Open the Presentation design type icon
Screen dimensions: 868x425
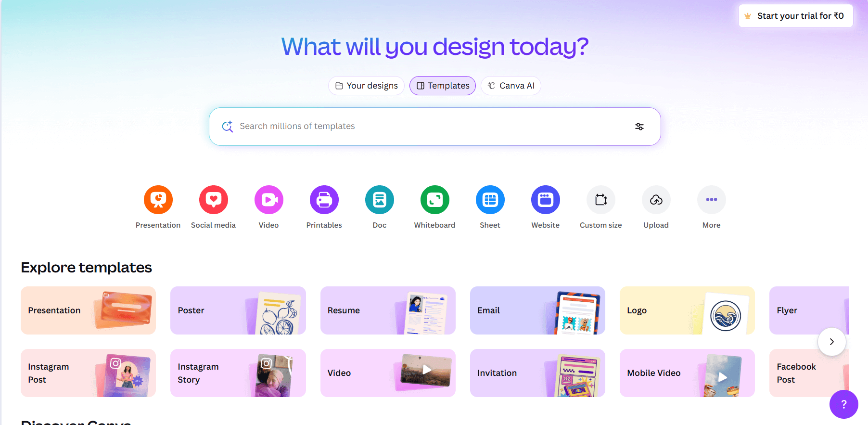[x=158, y=200]
